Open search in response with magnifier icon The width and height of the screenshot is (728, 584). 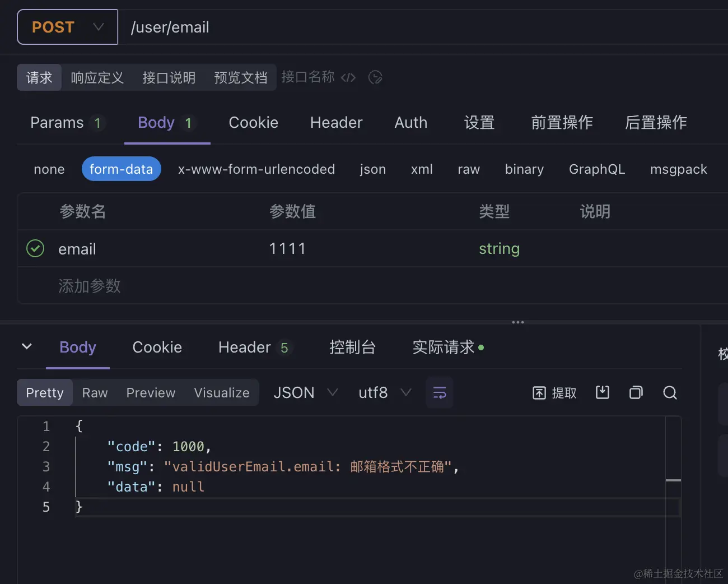[x=670, y=392]
